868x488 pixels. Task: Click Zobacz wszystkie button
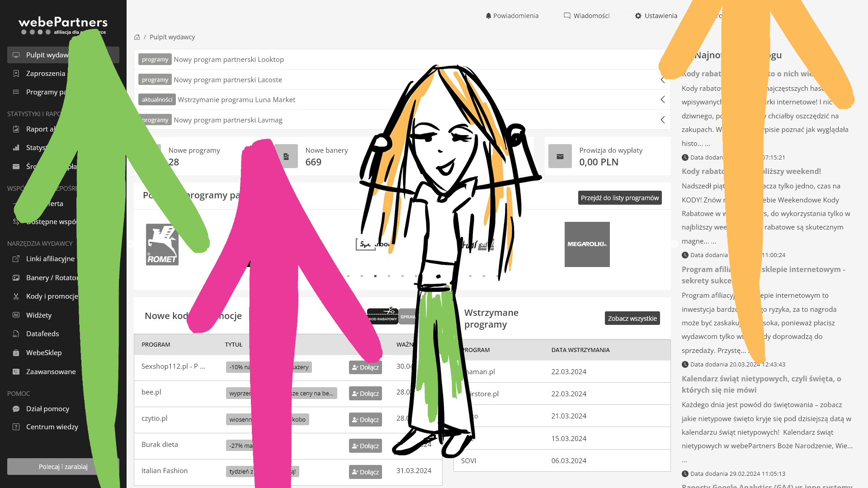pyautogui.click(x=632, y=319)
